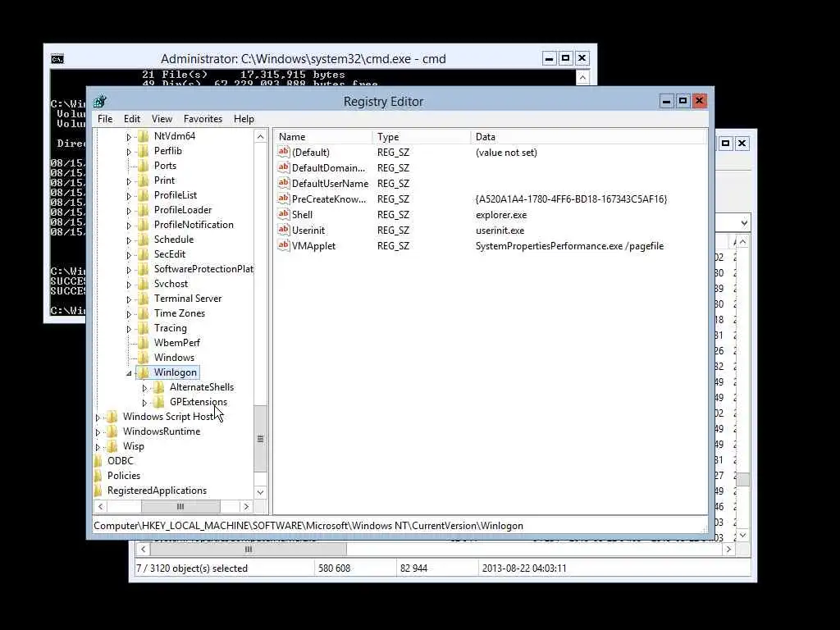Click the tree horizontal scrollbar thumb
840x630 pixels.
(180, 506)
